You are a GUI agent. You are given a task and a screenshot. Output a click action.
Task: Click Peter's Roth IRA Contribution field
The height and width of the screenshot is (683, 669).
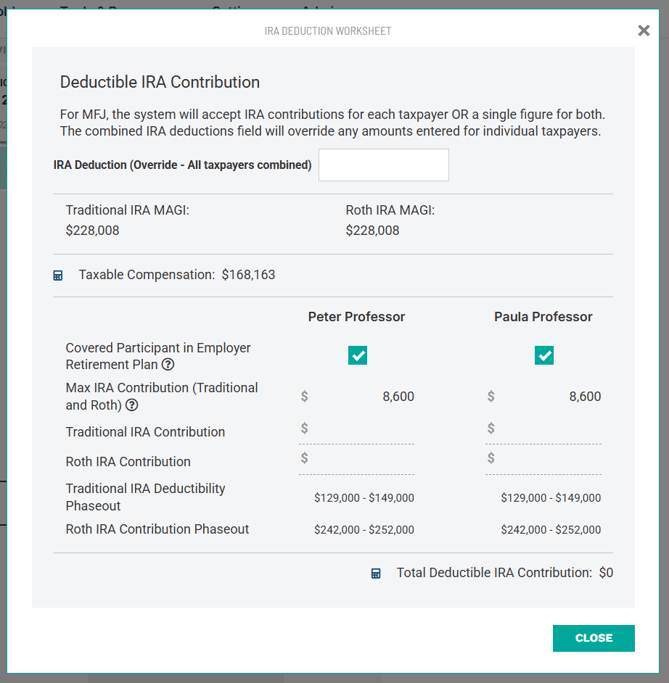[364, 459]
